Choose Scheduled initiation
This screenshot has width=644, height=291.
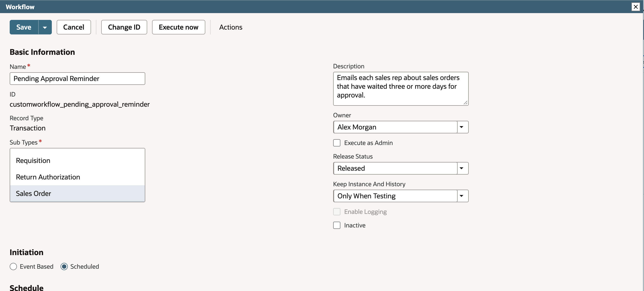64,267
